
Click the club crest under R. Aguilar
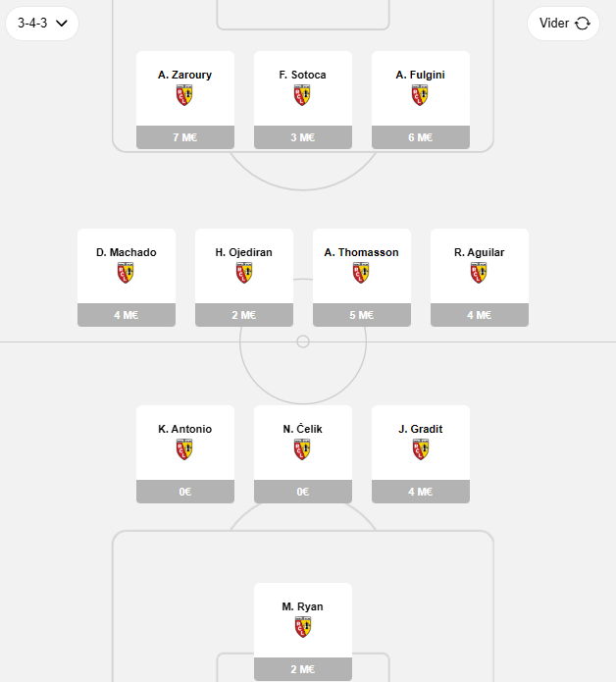tap(479, 273)
